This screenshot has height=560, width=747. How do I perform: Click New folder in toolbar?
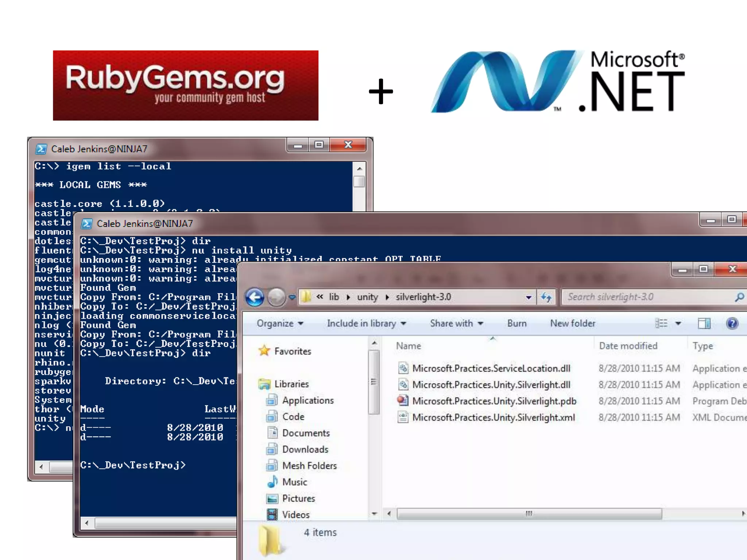(x=572, y=323)
